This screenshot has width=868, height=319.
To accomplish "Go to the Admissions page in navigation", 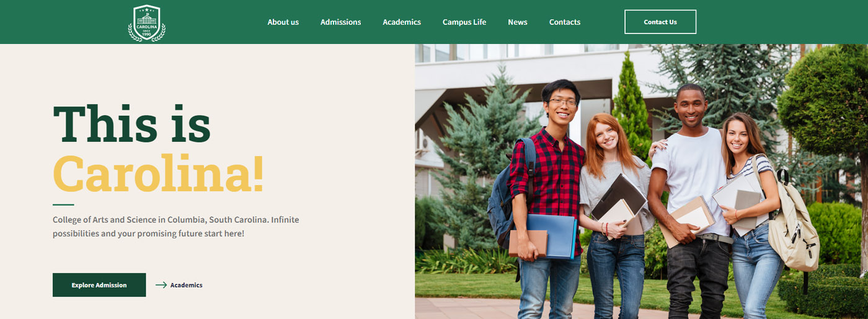I will [340, 22].
